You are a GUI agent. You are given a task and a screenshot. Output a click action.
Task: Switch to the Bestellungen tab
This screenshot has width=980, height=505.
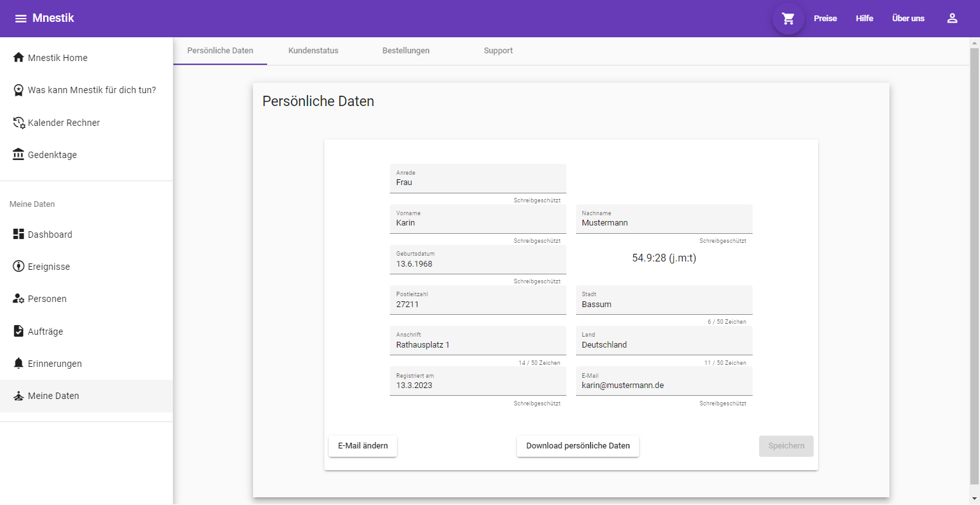406,51
